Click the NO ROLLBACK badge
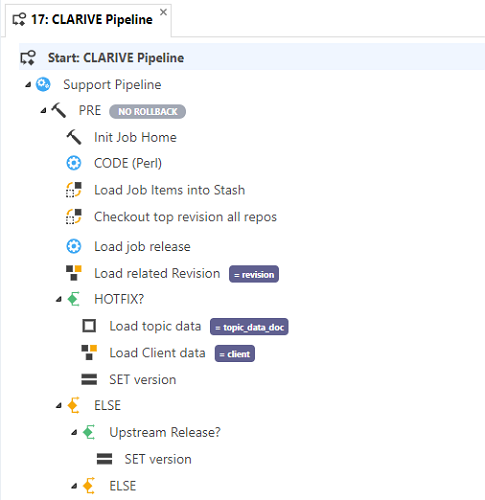This screenshot has height=500, width=485. click(x=147, y=111)
